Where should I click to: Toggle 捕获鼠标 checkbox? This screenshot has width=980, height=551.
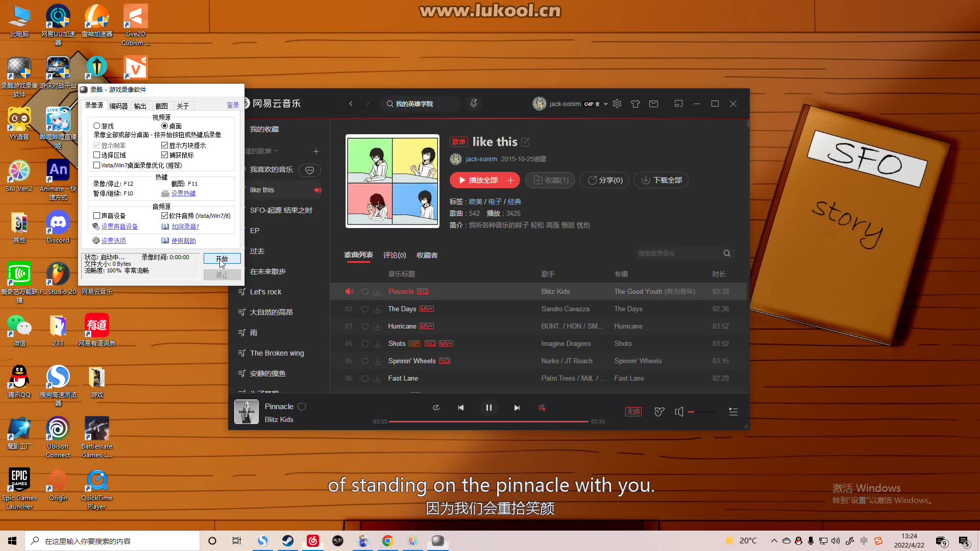tap(164, 155)
